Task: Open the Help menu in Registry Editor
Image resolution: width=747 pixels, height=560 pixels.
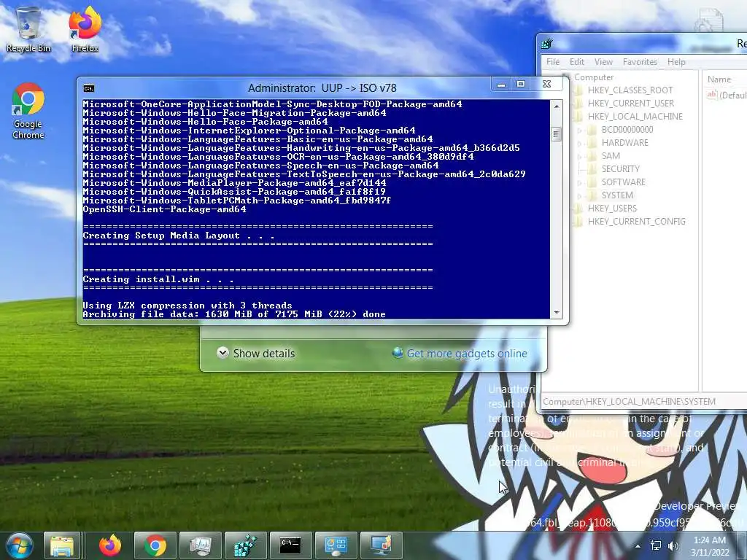Action: (x=676, y=62)
